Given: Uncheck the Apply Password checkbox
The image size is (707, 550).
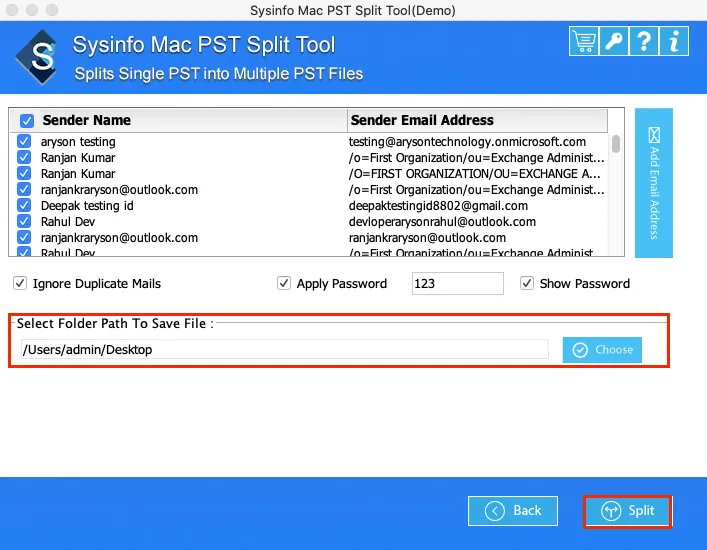Looking at the screenshot, I should (x=284, y=284).
